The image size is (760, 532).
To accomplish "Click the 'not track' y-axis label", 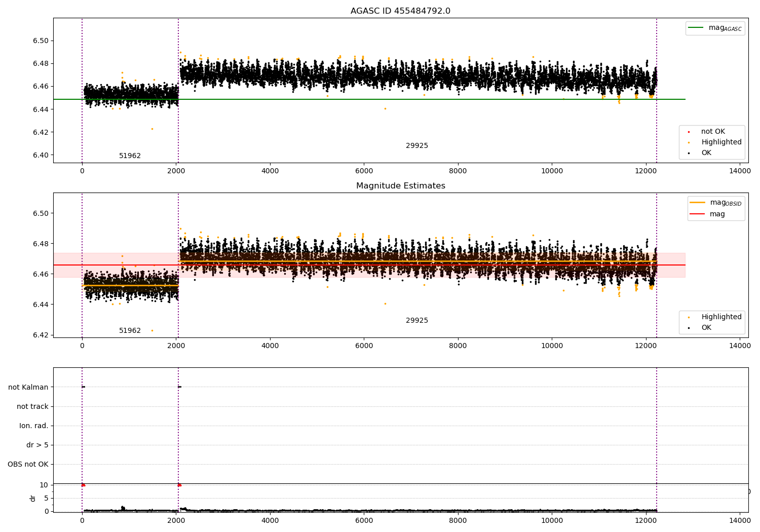I will [x=32, y=407].
